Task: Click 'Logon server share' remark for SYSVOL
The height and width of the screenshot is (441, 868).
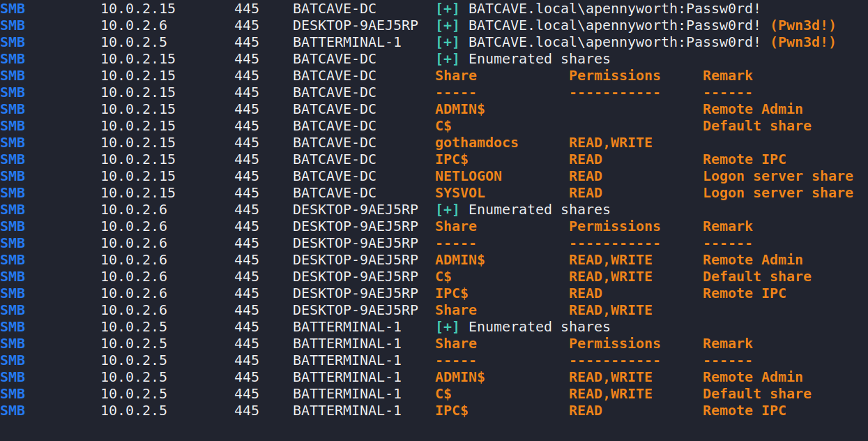Action: point(777,193)
